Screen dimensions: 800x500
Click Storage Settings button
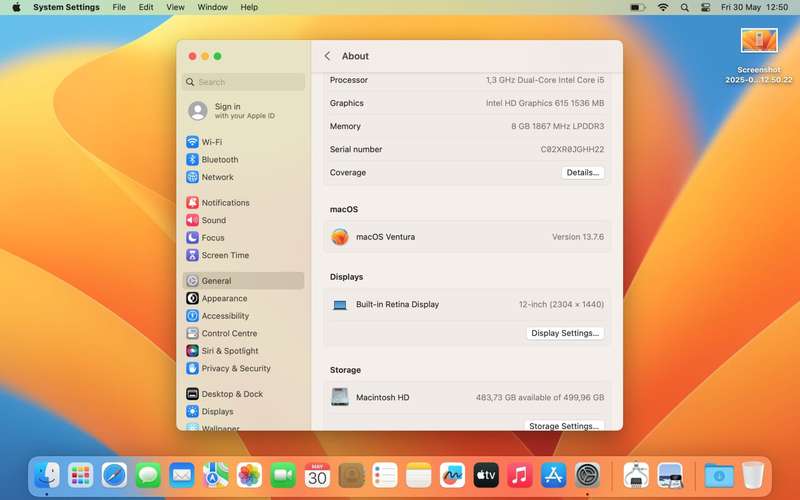click(x=564, y=426)
